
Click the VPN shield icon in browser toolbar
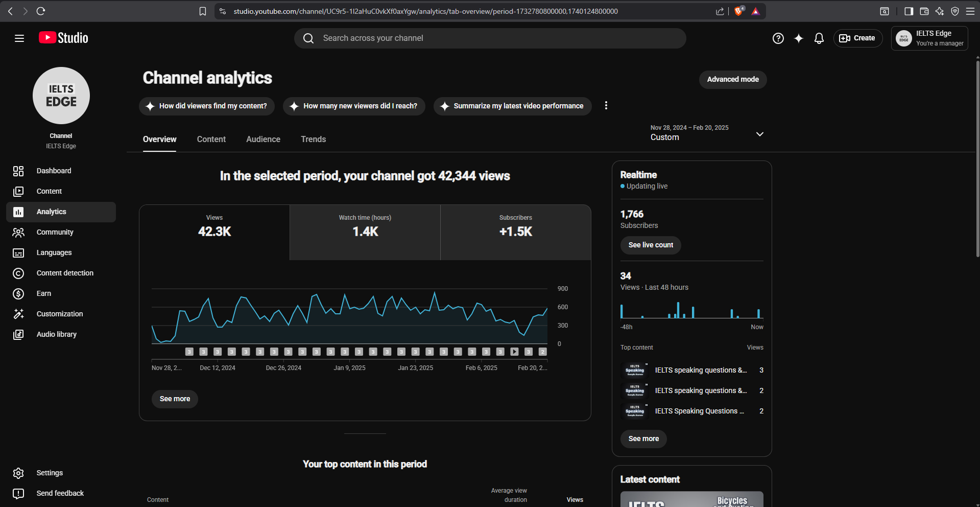click(x=955, y=11)
